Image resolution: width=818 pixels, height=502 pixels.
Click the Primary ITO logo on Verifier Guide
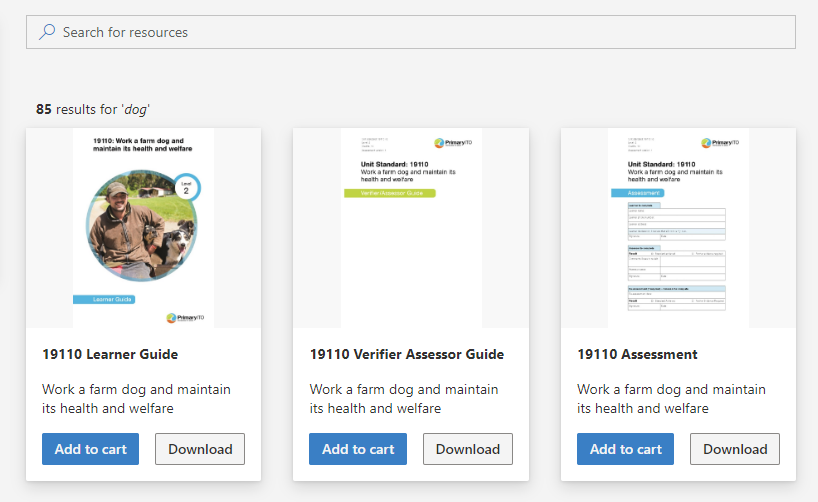[453, 142]
